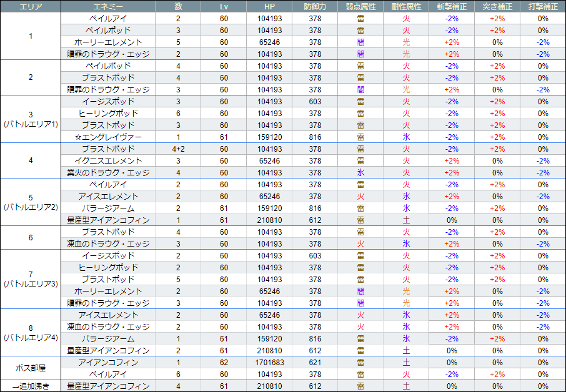Select the イグニスエレメント enemy cell

(108, 161)
